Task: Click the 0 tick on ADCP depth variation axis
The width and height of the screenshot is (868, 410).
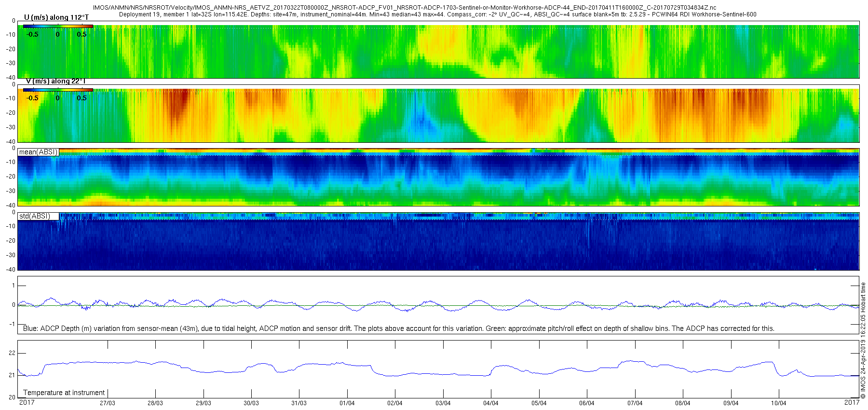Action: [14, 305]
